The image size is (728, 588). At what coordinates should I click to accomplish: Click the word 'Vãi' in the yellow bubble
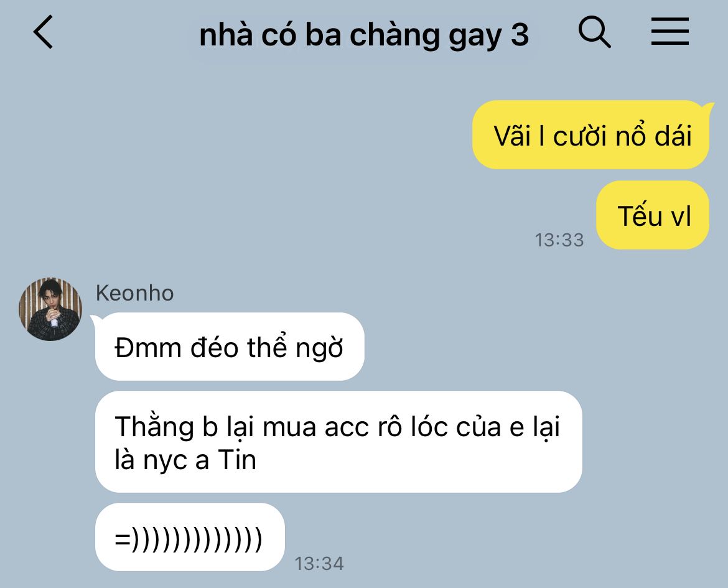pos(512,136)
